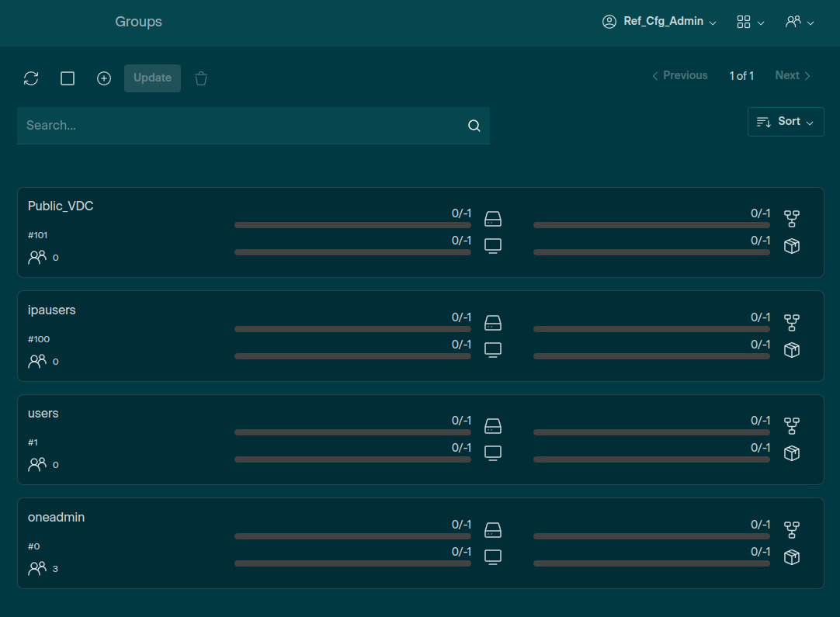Image resolution: width=840 pixels, height=617 pixels.
Task: Click the users count icon in ipausers card
Action: click(x=37, y=361)
